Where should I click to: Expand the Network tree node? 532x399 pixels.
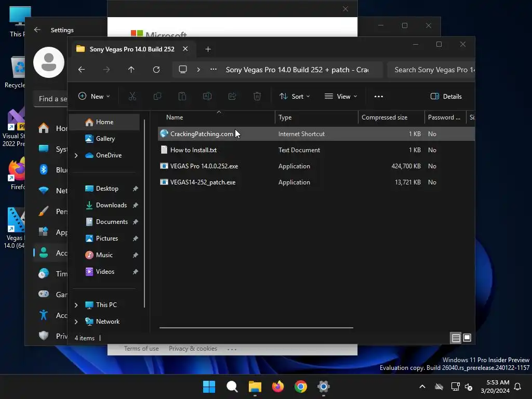76,322
